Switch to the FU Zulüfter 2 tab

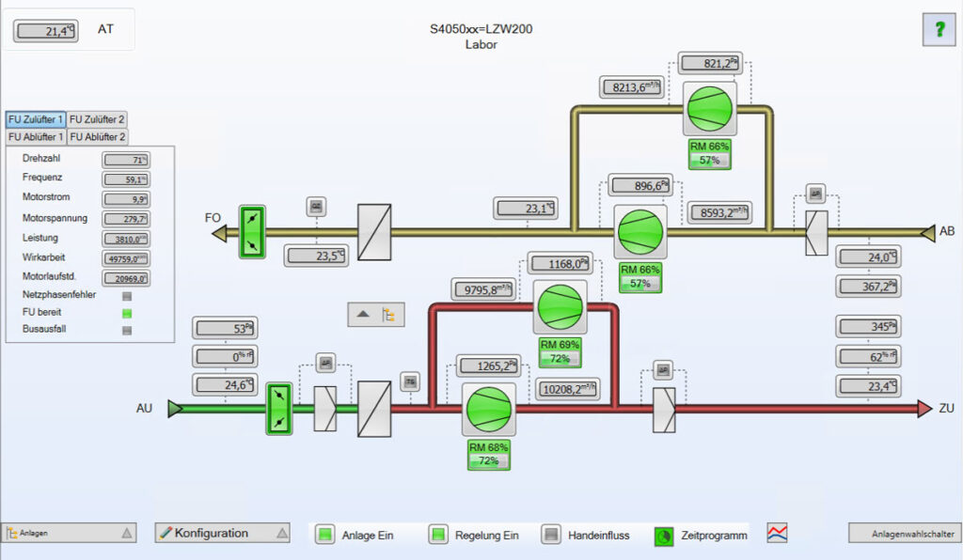pos(98,119)
